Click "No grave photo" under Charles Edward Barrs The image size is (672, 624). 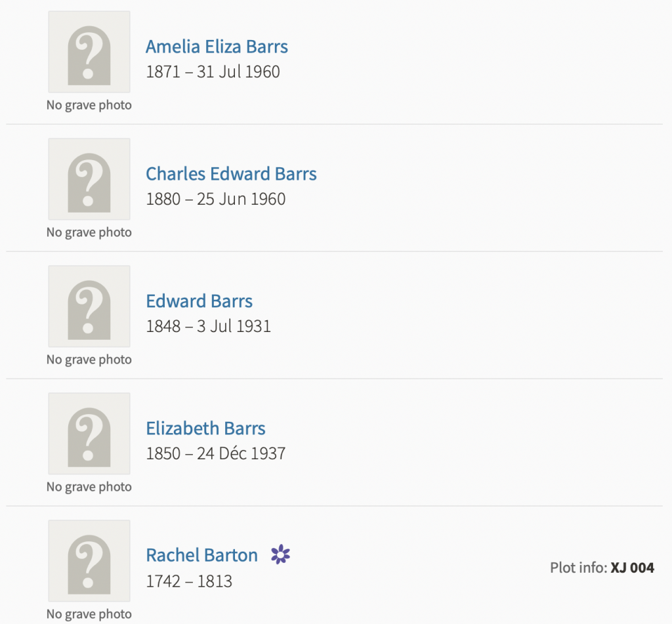[89, 232]
